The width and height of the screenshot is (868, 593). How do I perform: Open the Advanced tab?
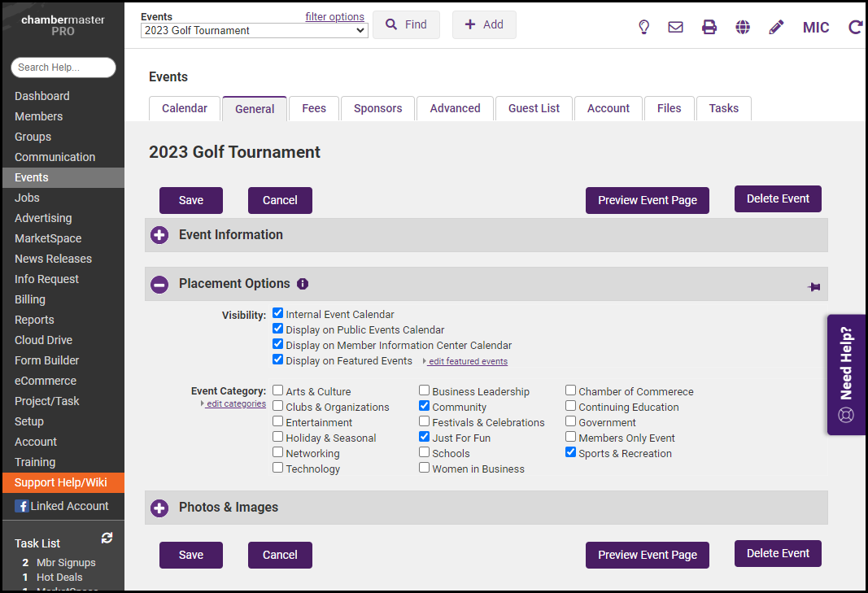pyautogui.click(x=455, y=108)
